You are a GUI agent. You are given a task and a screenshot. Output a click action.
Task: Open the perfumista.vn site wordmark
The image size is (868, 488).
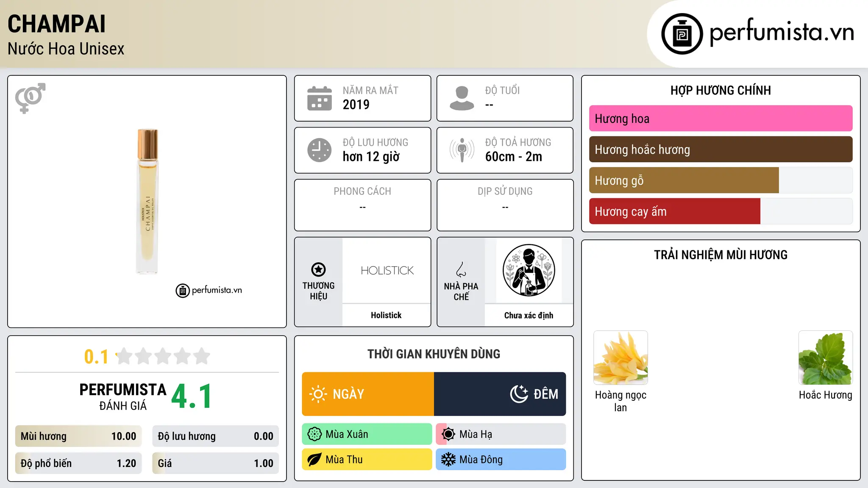[782, 32]
